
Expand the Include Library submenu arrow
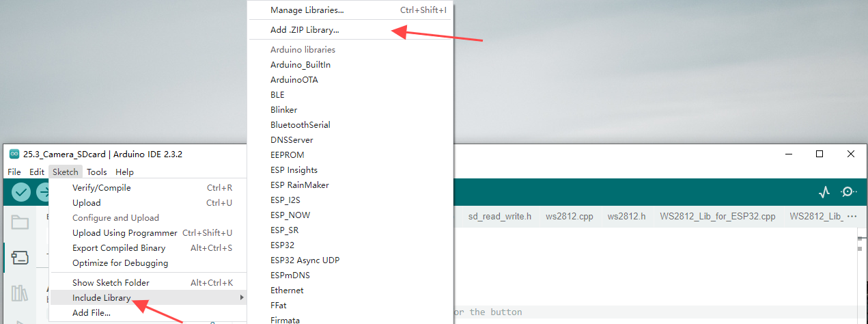(241, 297)
